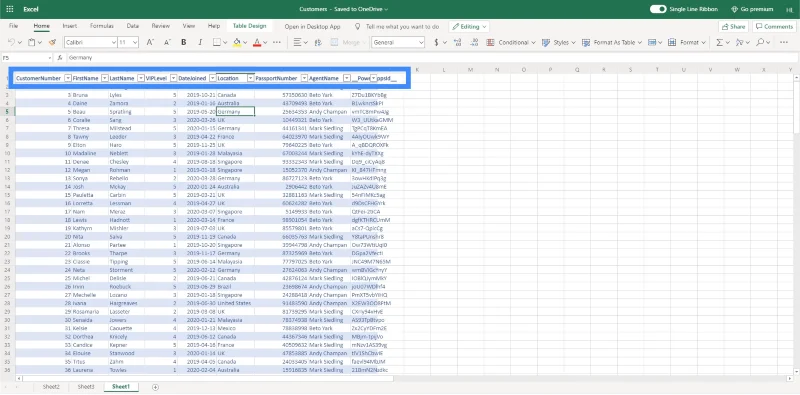Image resolution: width=800 pixels, height=395 pixels.
Task: Open the PassportNumber filter dropdown
Action: [304, 78]
